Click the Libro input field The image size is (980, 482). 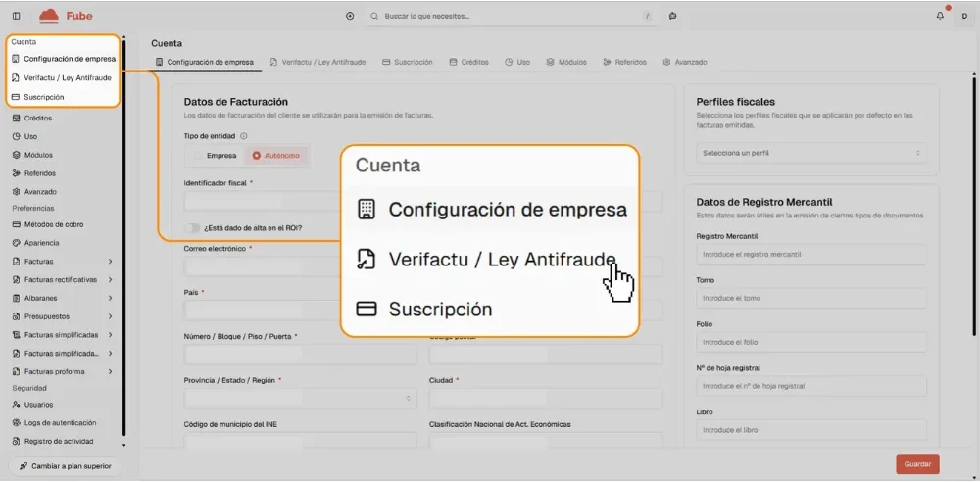[811, 430]
